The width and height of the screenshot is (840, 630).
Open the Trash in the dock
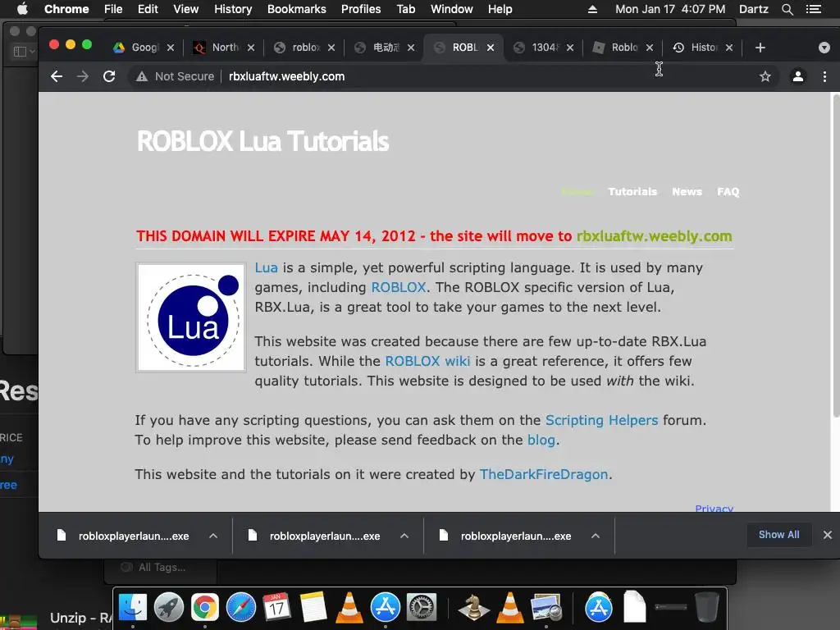706,608
